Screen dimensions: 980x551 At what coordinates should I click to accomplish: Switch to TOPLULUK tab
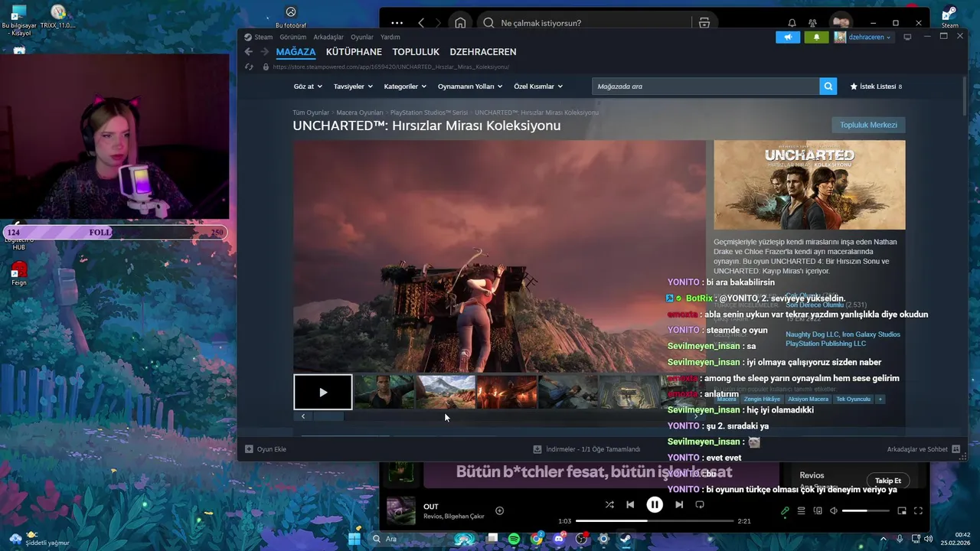(416, 52)
